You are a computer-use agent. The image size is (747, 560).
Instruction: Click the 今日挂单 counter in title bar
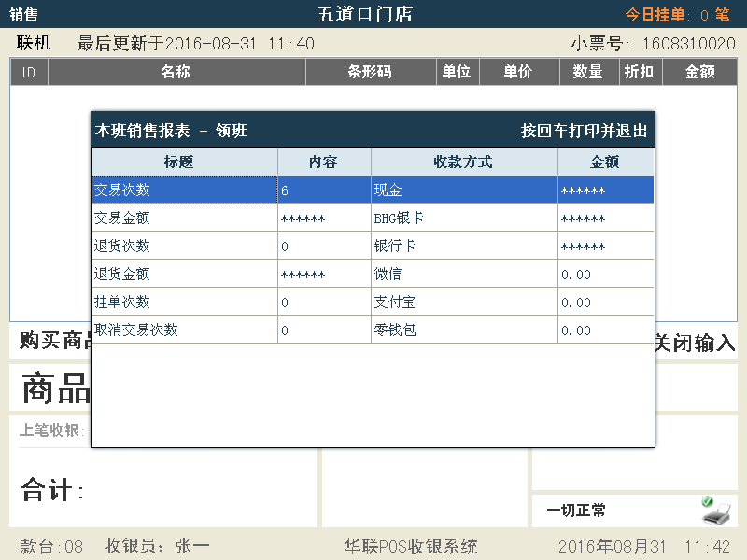[x=677, y=15]
